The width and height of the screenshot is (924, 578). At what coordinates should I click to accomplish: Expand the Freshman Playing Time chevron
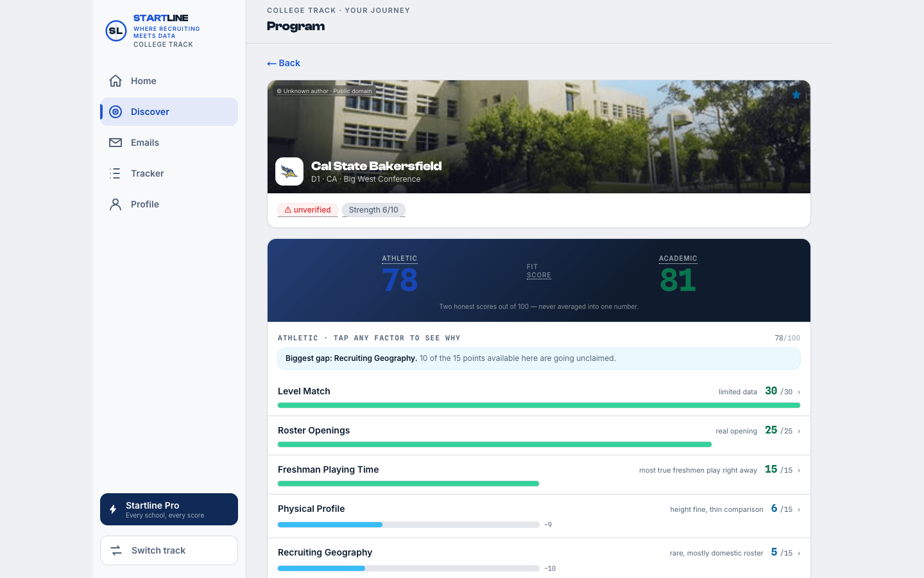pyautogui.click(x=799, y=470)
